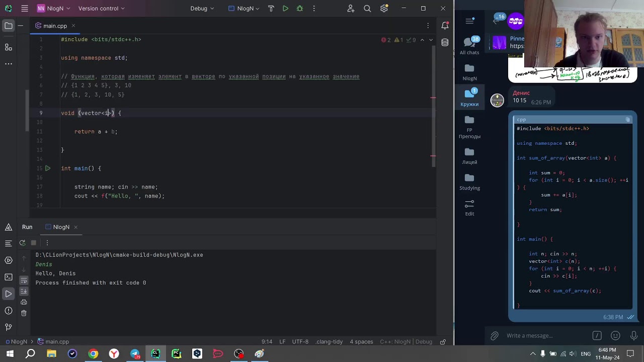Click the Rerun icon in Run panel
Screen dimensions: 644x362
[23, 243]
